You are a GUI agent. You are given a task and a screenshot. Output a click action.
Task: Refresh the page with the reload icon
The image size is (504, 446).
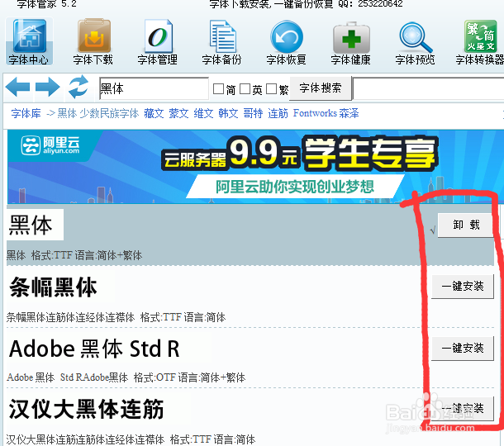pyautogui.click(x=78, y=87)
